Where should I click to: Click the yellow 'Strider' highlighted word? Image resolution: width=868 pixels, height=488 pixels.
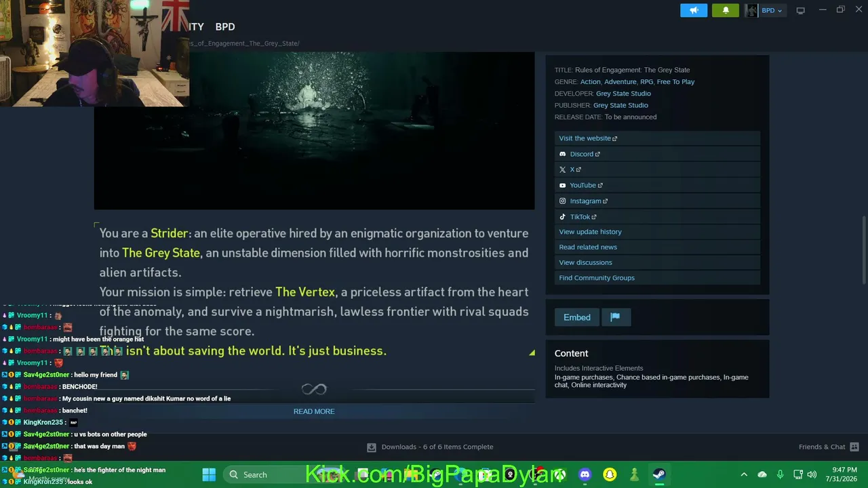pos(169,233)
